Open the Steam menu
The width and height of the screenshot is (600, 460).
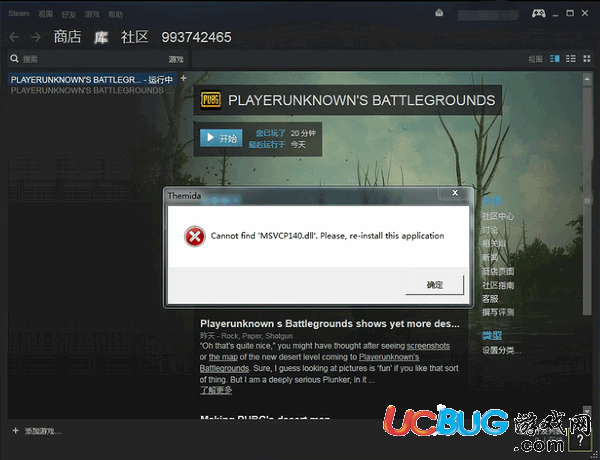point(19,14)
